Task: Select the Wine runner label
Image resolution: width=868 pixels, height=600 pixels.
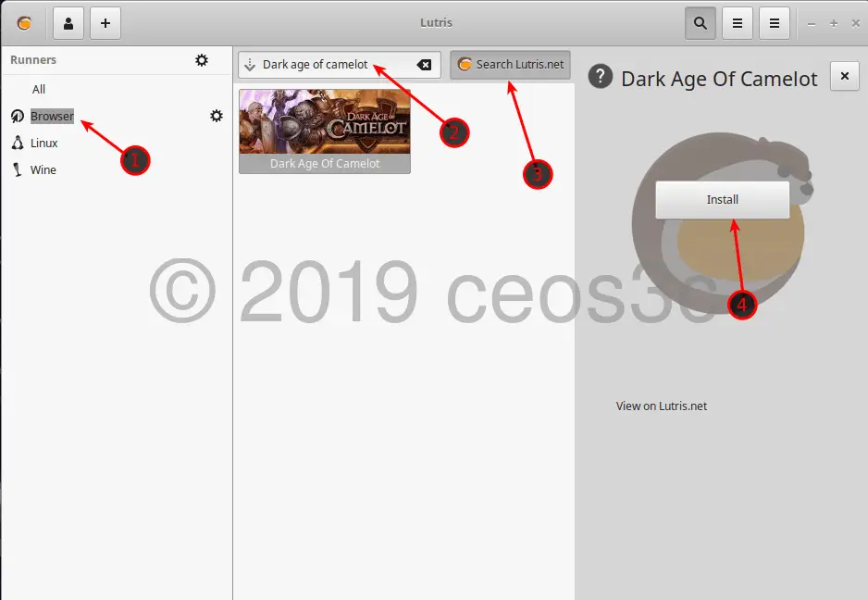Action: click(x=43, y=170)
